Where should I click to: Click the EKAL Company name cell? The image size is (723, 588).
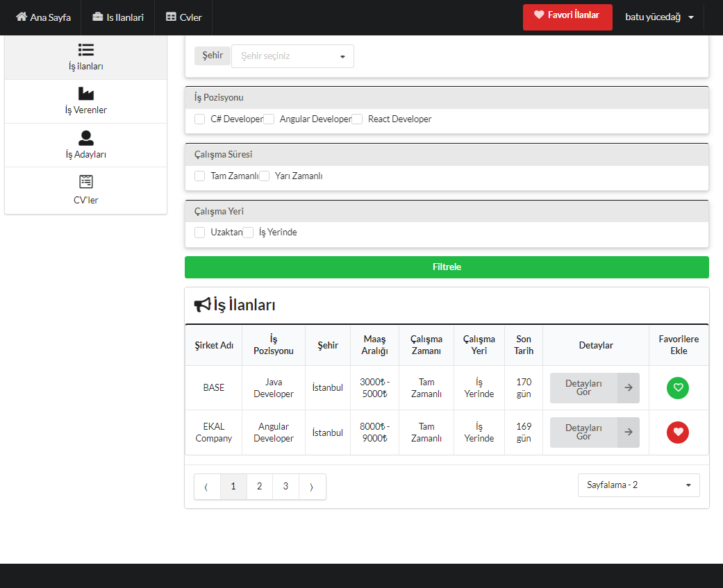tap(214, 432)
